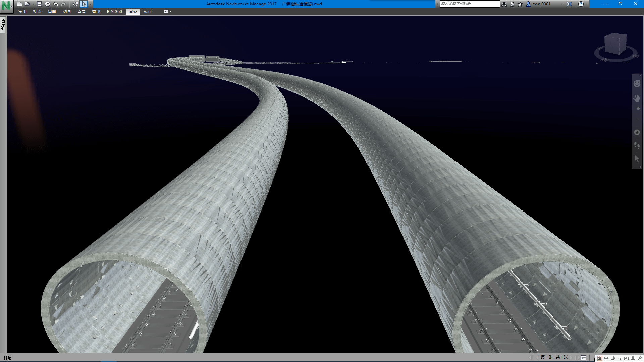
Task: Select the Pan hand tool
Action: 637,98
